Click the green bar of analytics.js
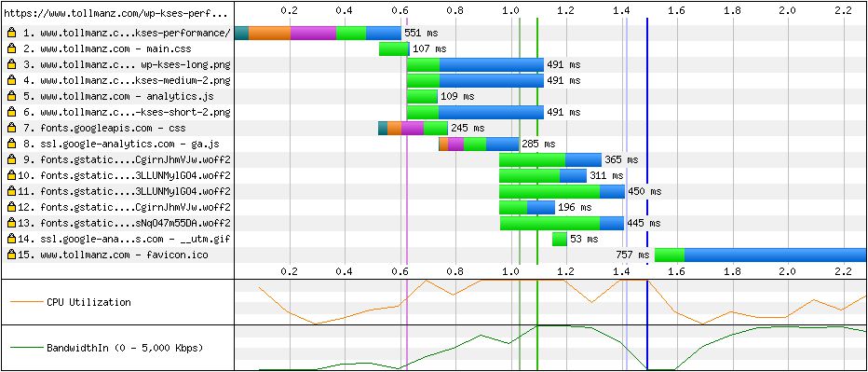The width and height of the screenshot is (868, 372). [423, 96]
